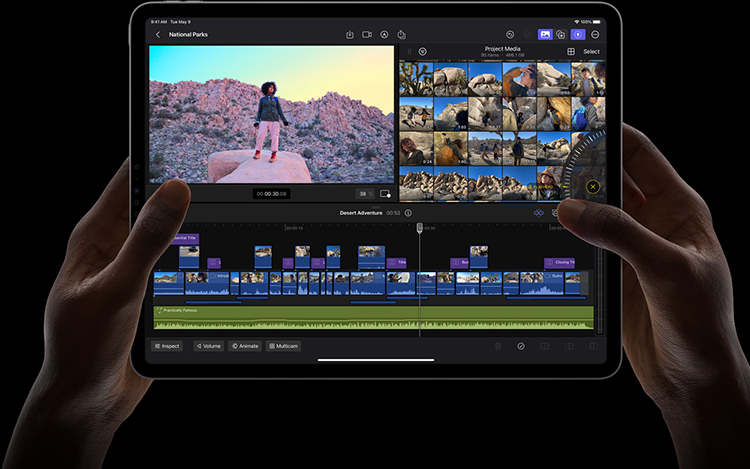Go back using the chevron beside National Parks
The image size is (750, 469).
pyautogui.click(x=158, y=34)
